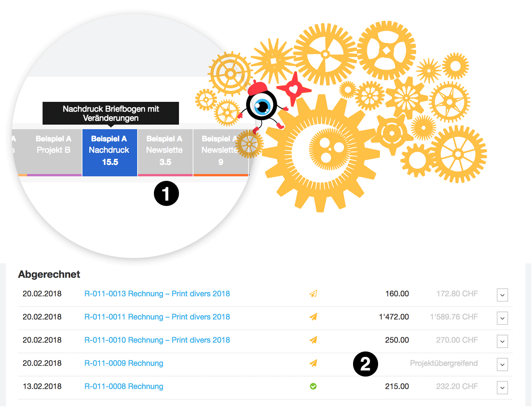Click date 13.02.2018 in the last row
Image resolution: width=532 pixels, height=410 pixels.
(42, 386)
